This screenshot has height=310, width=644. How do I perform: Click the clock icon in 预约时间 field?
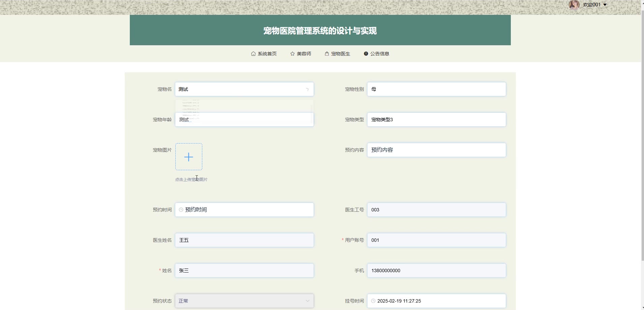181,210
